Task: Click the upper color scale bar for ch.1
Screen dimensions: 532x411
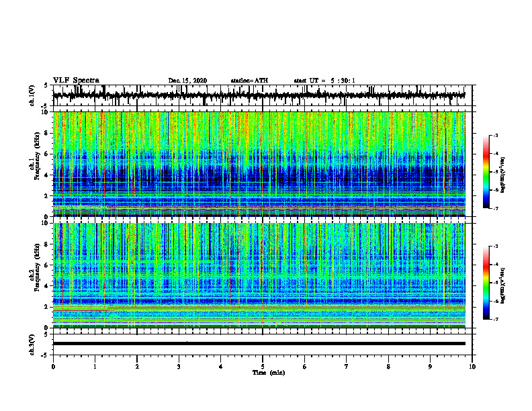Action: pos(486,172)
